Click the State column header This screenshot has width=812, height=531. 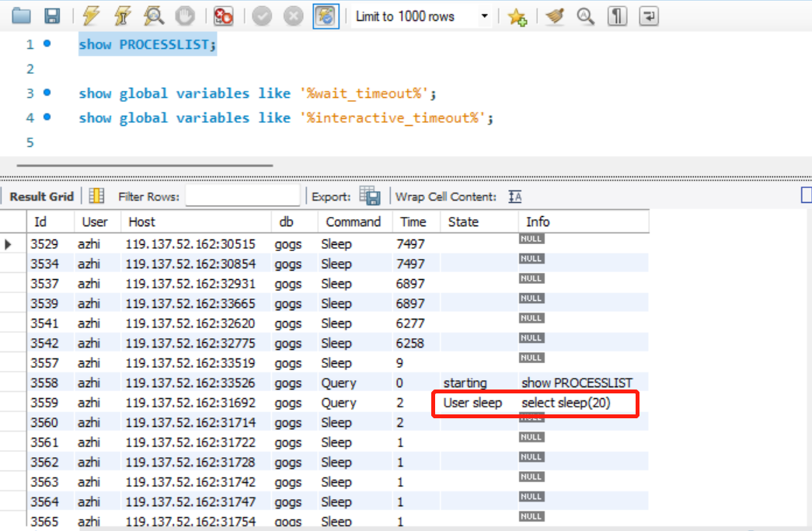479,222
